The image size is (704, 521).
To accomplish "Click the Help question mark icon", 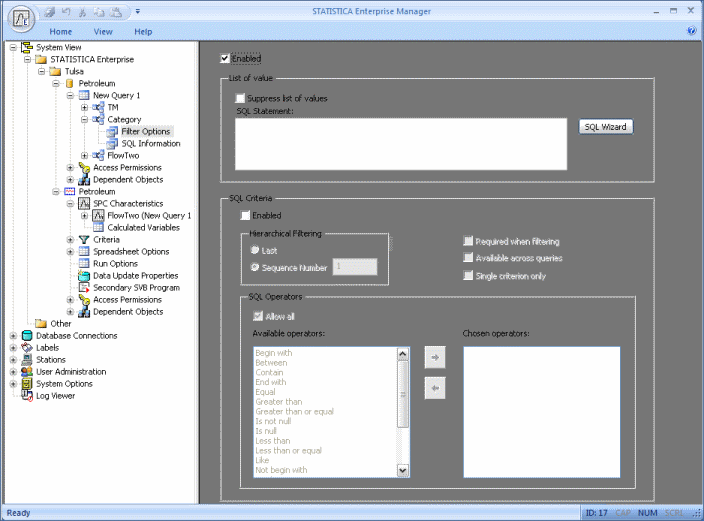I will [x=692, y=32].
